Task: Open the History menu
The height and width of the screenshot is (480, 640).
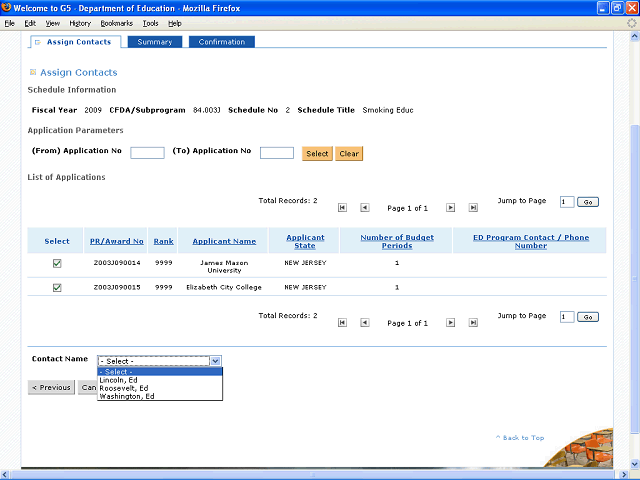Action: [x=80, y=23]
